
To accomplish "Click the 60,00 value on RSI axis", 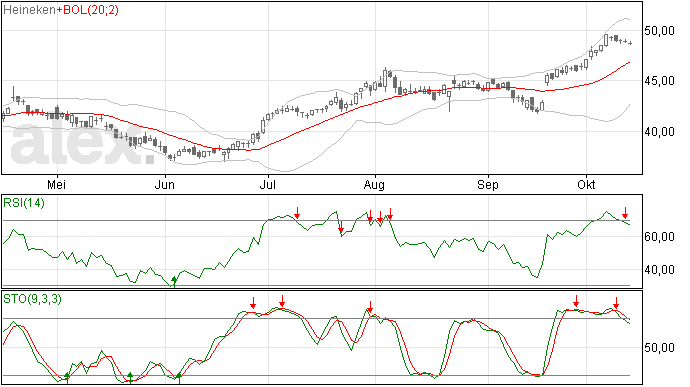I will (x=659, y=237).
